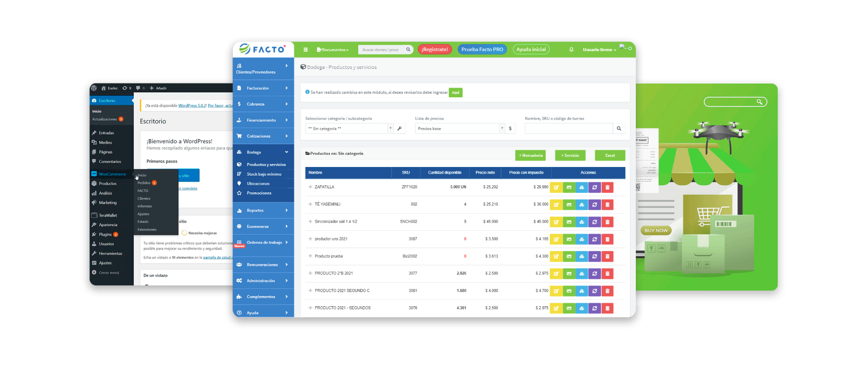Click the magnifier button beside SKU search field
Screen dimensions: 868x367
tap(619, 129)
